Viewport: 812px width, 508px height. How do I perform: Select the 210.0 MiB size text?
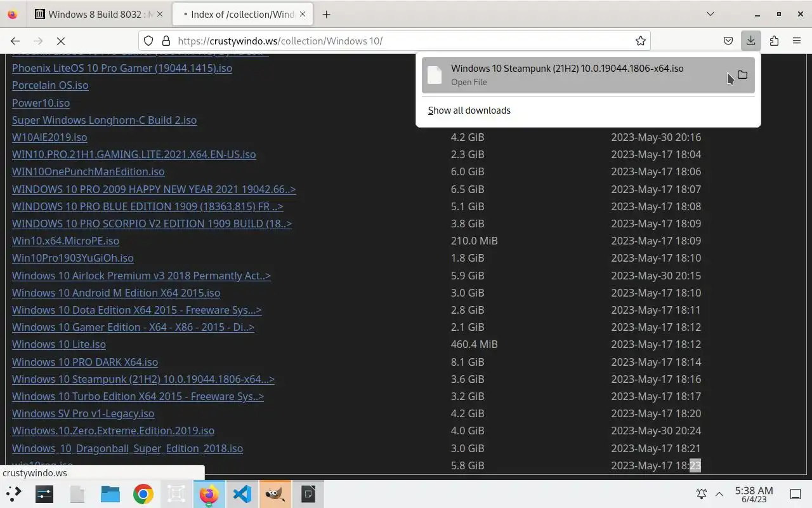[x=474, y=241]
